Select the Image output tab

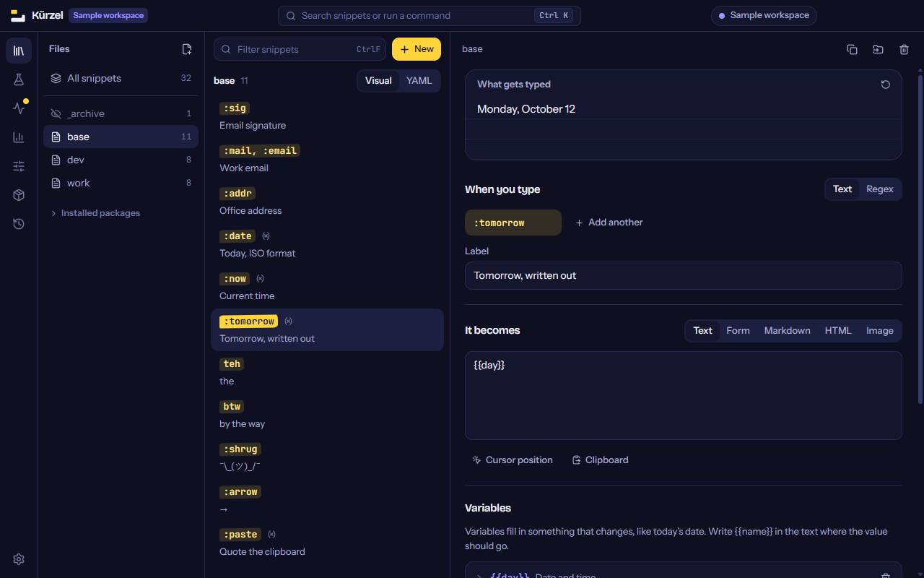(x=880, y=331)
